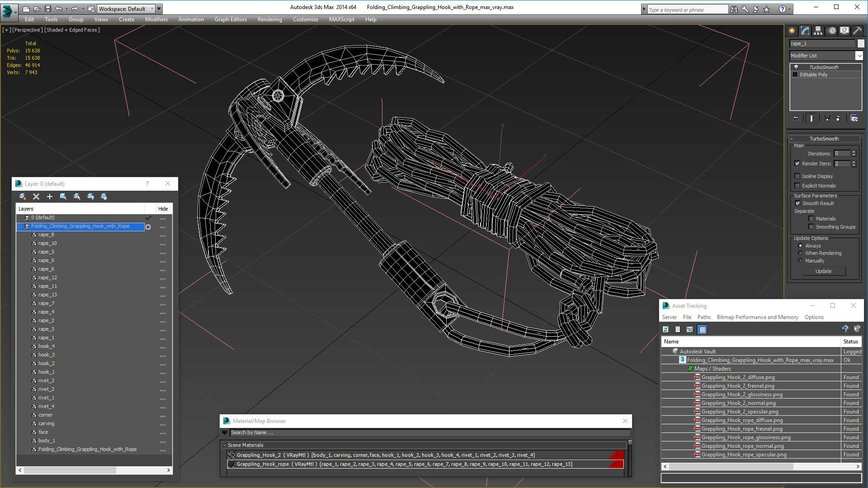Viewport: 868px width, 488px height.
Task: Increase Iterations spinner value
Action: [854, 152]
